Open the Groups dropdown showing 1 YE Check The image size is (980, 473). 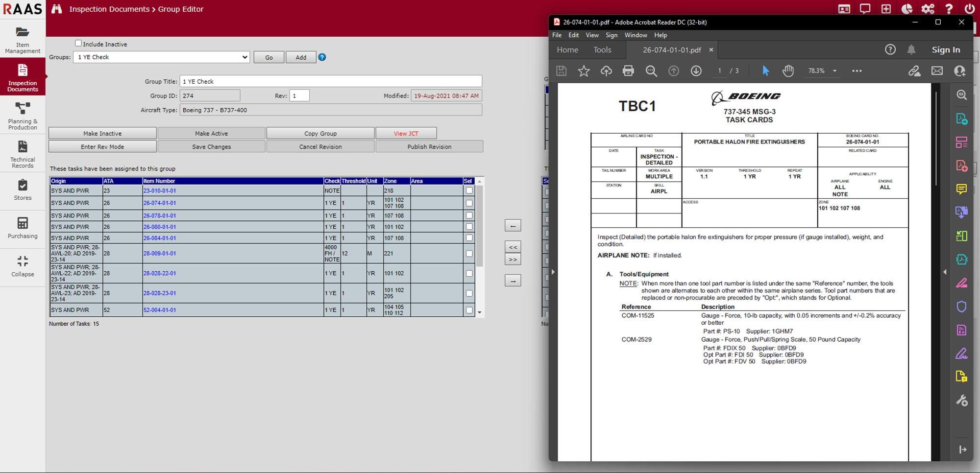(161, 57)
